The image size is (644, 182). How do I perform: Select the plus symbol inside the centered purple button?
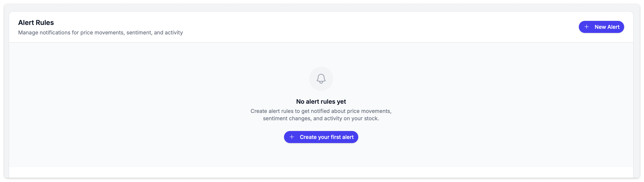click(292, 137)
